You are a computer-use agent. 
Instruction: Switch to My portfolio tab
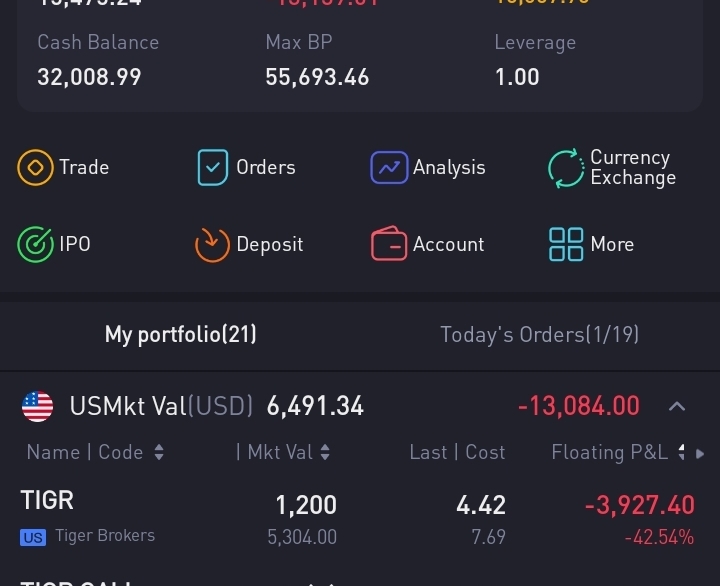tap(180, 335)
